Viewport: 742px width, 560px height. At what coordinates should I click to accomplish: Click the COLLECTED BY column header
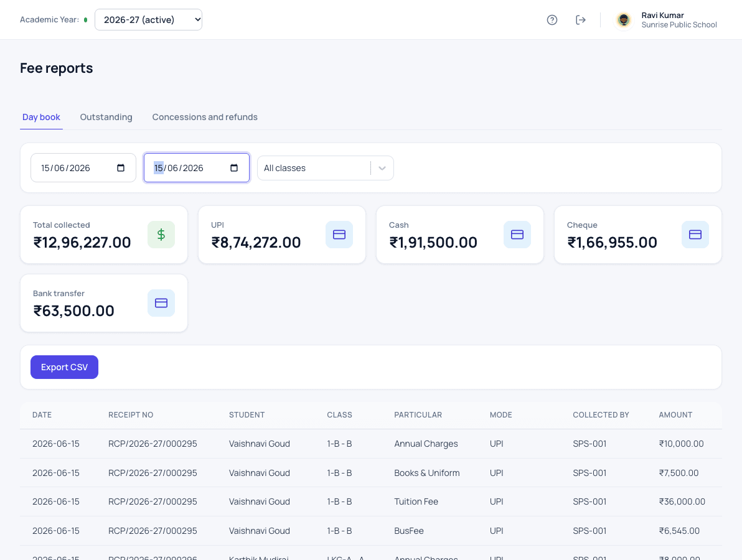(601, 415)
